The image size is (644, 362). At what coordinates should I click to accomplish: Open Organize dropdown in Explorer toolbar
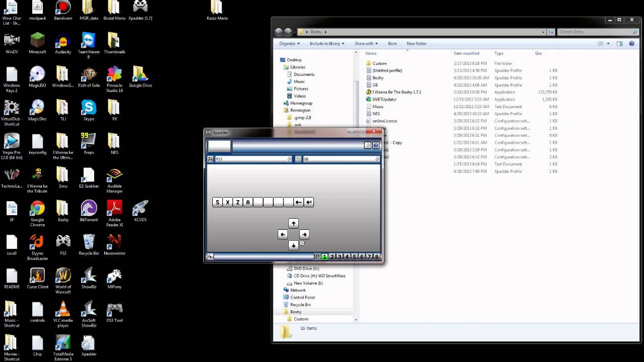coord(289,43)
